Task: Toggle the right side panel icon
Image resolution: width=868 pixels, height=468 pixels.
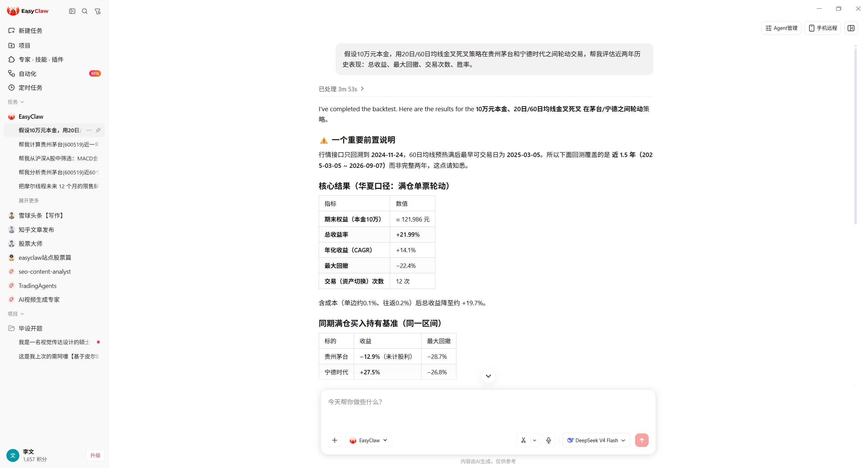Action: tap(851, 28)
